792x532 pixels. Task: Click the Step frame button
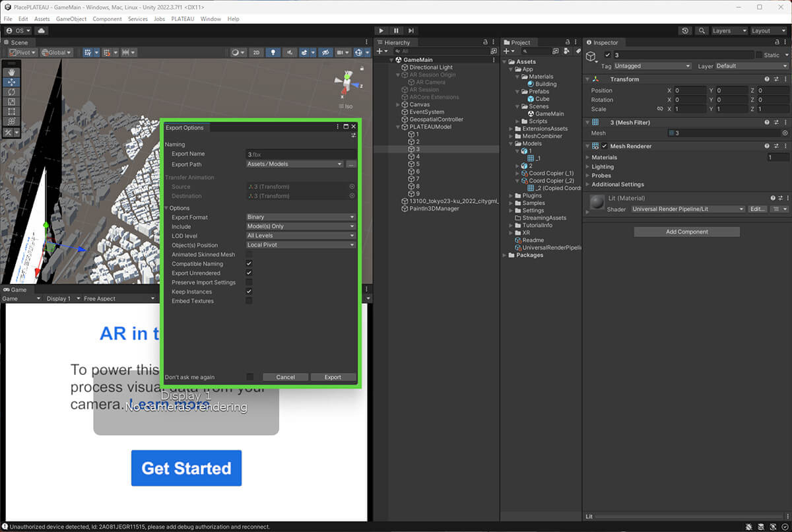click(x=411, y=30)
